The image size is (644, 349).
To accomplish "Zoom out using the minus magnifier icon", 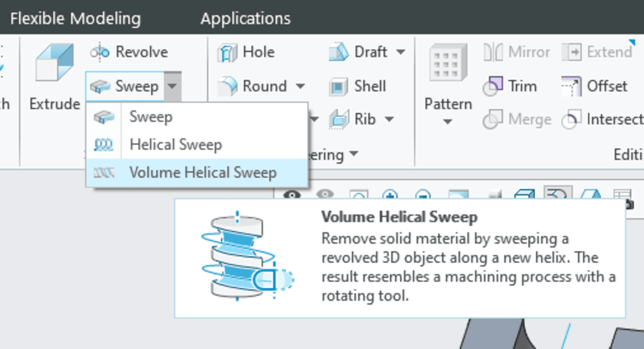I will pyautogui.click(x=423, y=195).
